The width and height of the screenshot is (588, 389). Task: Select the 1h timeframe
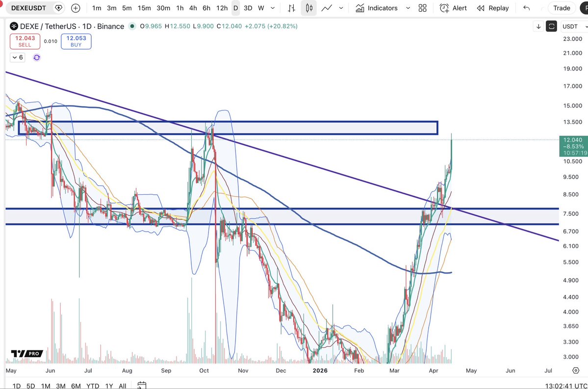(180, 8)
